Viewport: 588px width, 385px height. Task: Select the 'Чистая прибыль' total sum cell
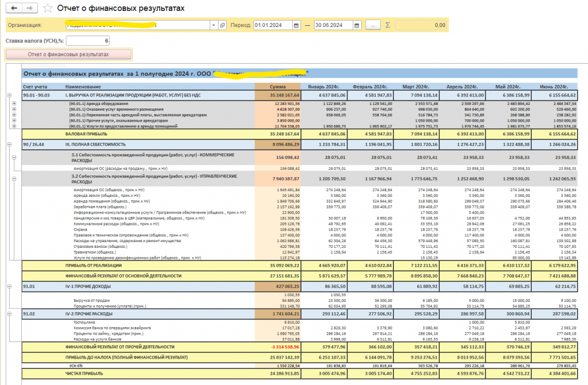click(x=278, y=374)
